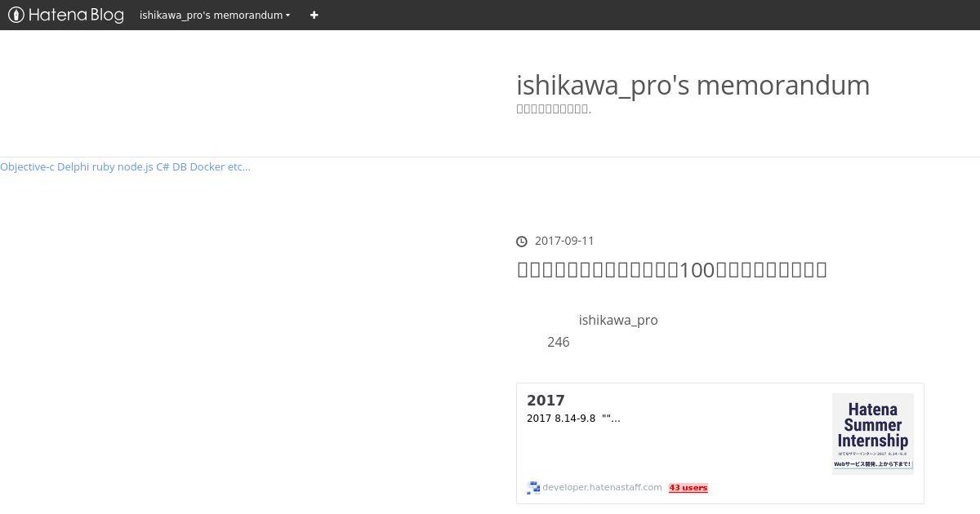Click the Objective-c Delphi ruby node.js description link

click(125, 166)
